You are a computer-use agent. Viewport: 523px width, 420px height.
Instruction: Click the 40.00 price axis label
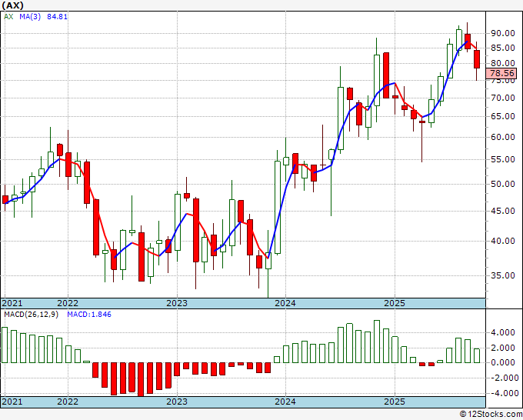coord(502,241)
